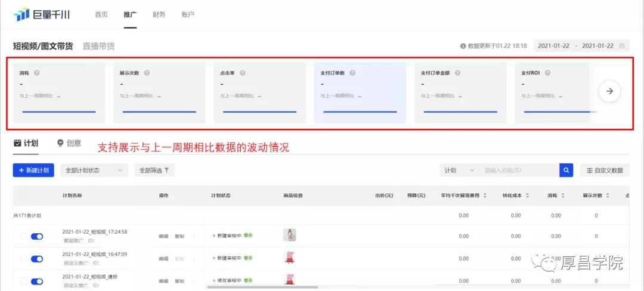Toggle the 17:24:58 plan switch
Image resolution: width=644 pixels, height=291 pixels.
pos(37,236)
